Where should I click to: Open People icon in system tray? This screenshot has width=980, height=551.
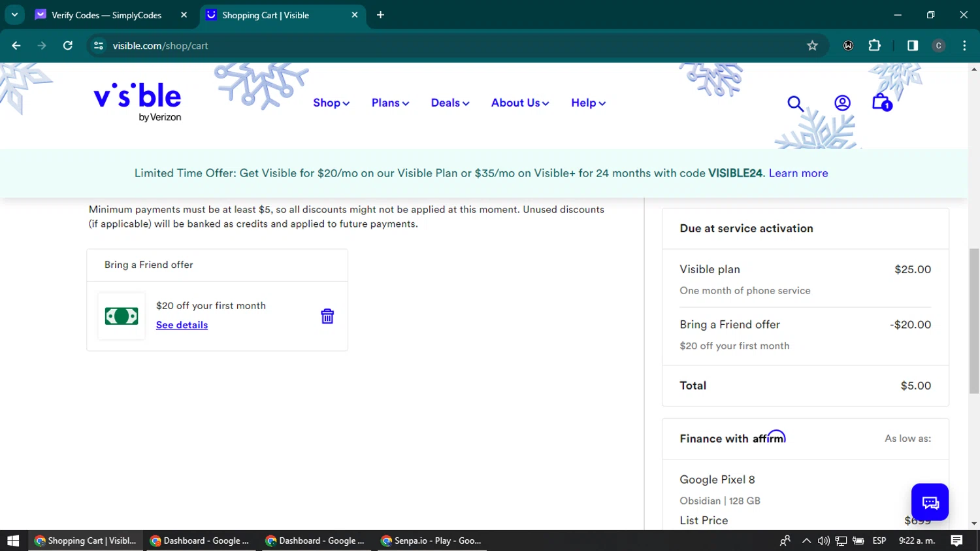pos(785,541)
